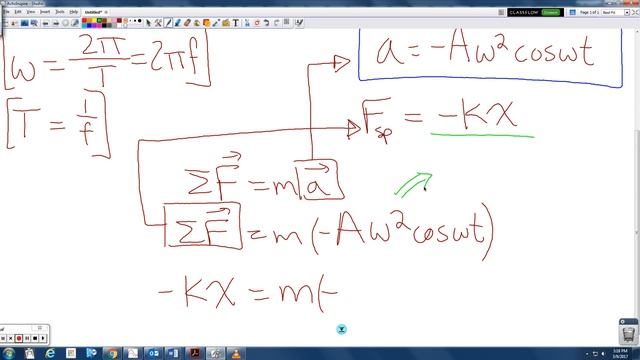
Task: Click the red record button in recorder
Action: [x=18, y=338]
